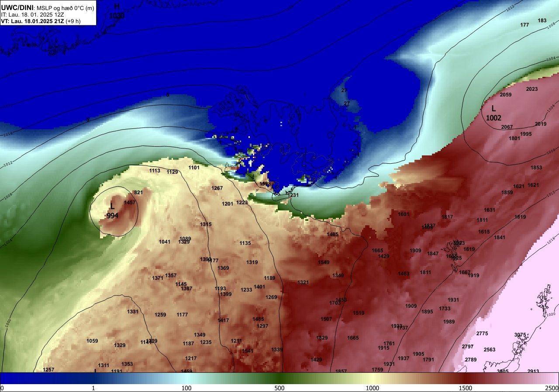Click the height value '1401'
Viewport: 559px width, 392px height.
[259, 287]
